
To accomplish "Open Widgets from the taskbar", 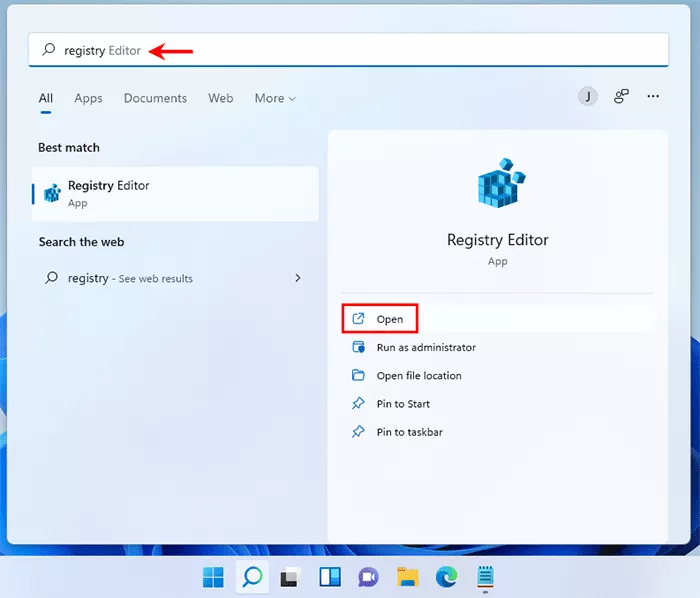I will 329,577.
